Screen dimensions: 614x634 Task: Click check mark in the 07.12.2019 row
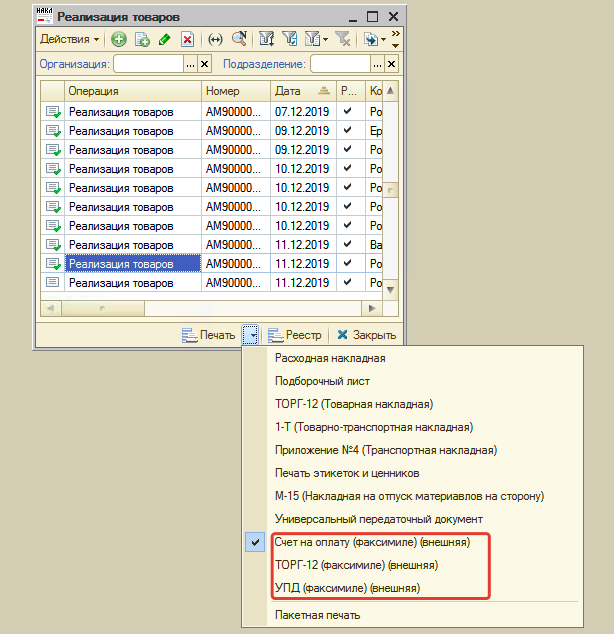click(x=347, y=111)
